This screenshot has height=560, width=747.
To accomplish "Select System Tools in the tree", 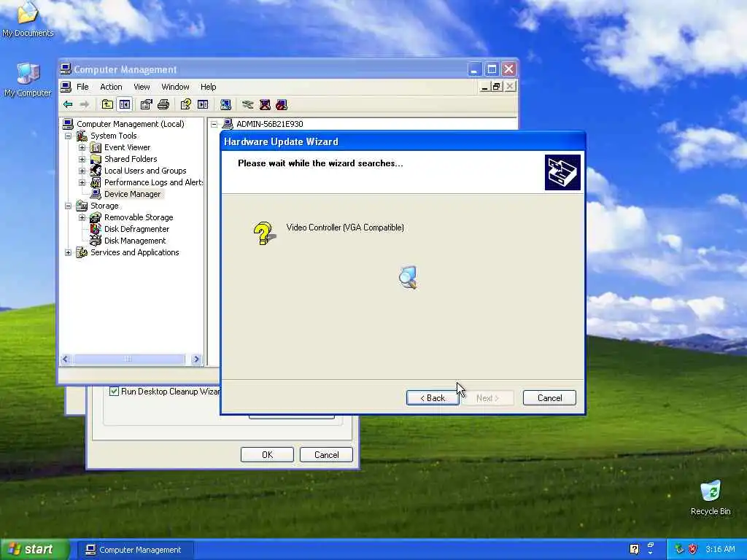I will [x=113, y=136].
